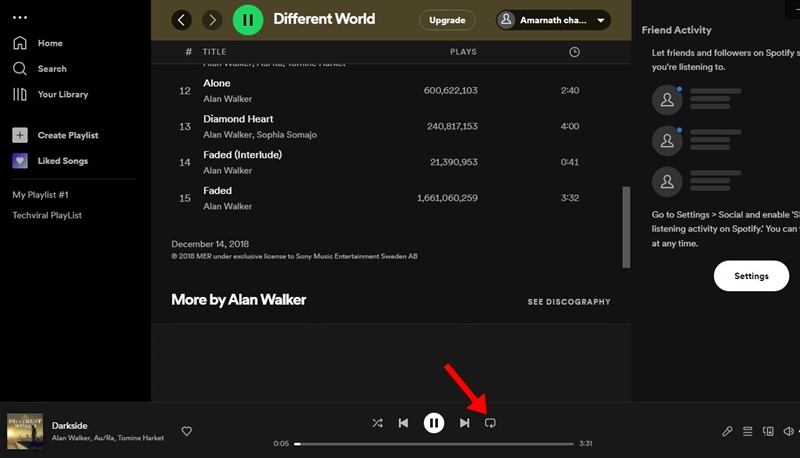Click the See Discography link
Screen dimensions: 800x458
pyautogui.click(x=568, y=301)
